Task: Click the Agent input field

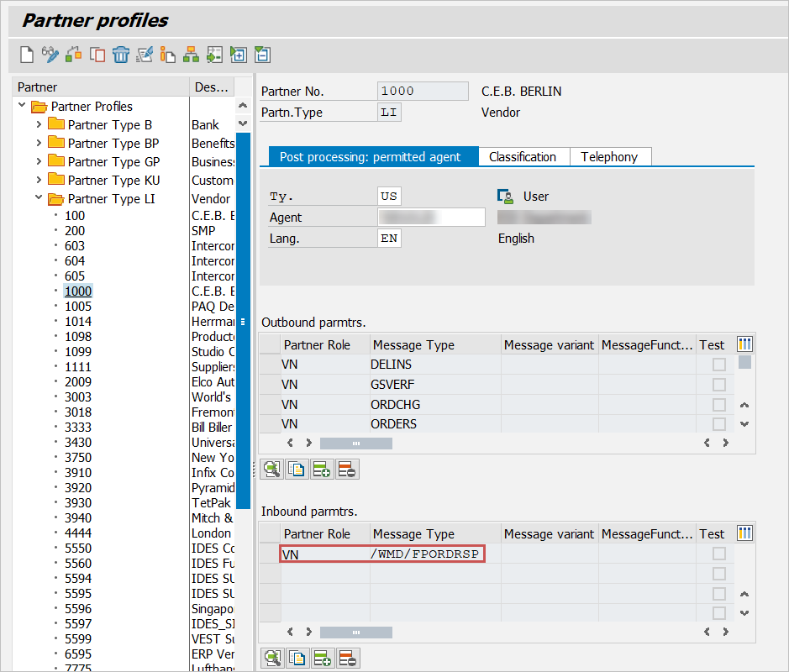Action: coord(431,218)
